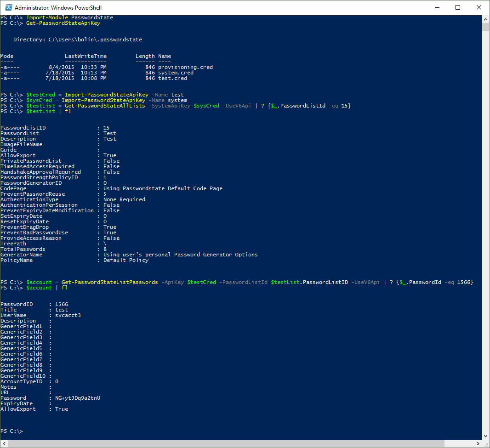Click the horizontal scrollbar right arrow
Viewport: 490px width, 448px height.
(x=478, y=443)
